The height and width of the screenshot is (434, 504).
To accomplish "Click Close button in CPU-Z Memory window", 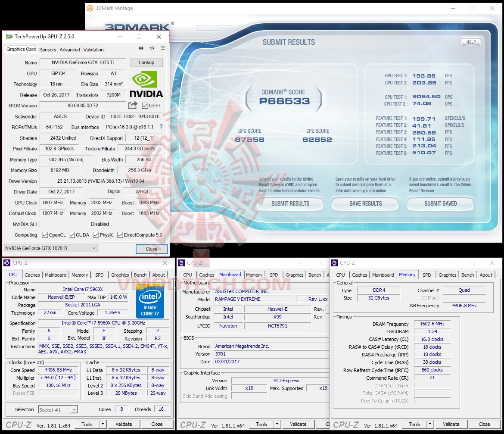I will point(484,424).
